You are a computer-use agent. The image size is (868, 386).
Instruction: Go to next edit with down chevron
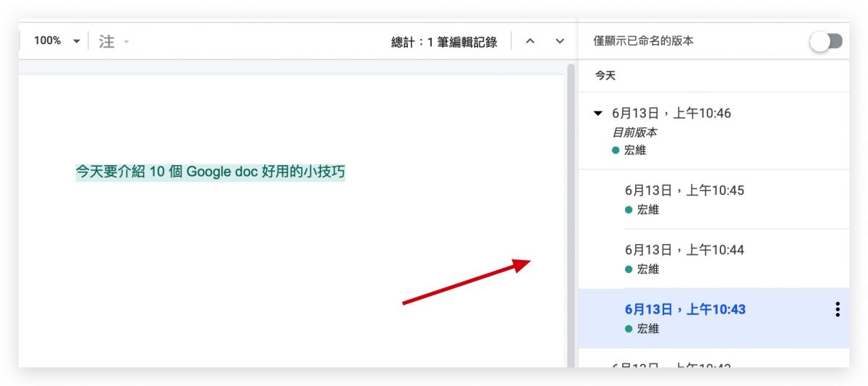(x=559, y=41)
